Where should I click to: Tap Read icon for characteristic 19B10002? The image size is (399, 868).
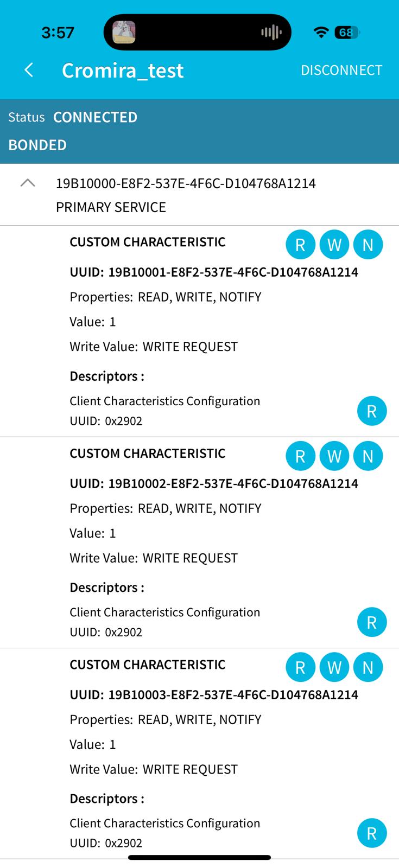point(300,456)
